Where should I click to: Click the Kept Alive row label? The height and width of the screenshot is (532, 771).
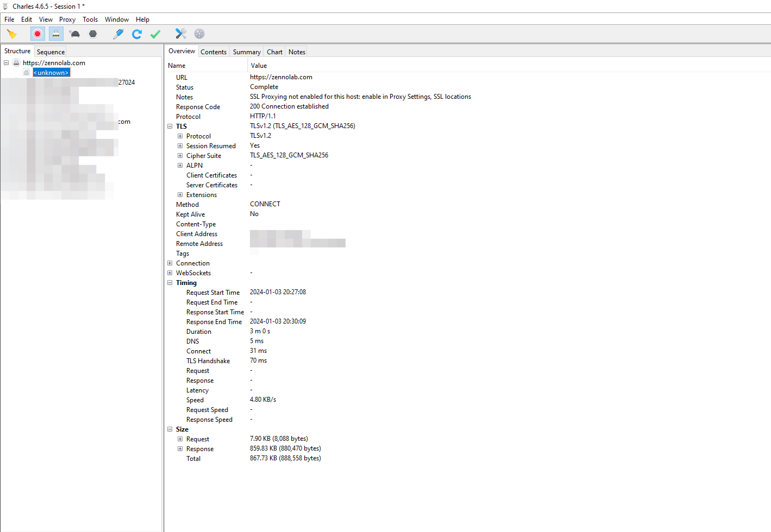190,214
